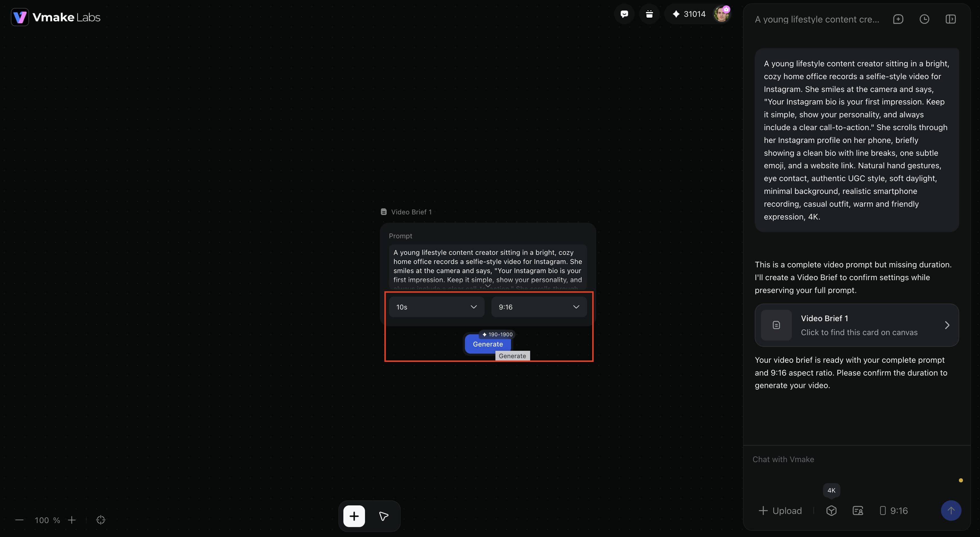Screen dimensions: 980x537
Task: Open the model cube icon in chat toolbar
Action: tap(831, 511)
